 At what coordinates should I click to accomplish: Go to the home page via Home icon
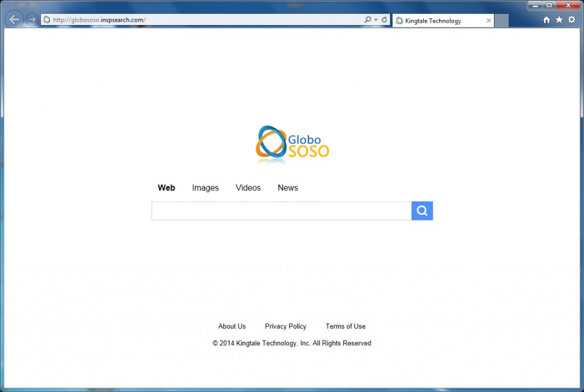[x=546, y=20]
